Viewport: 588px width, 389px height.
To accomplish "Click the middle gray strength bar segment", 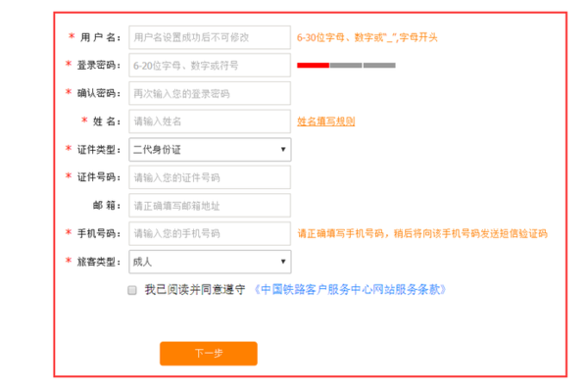I will tap(346, 66).
